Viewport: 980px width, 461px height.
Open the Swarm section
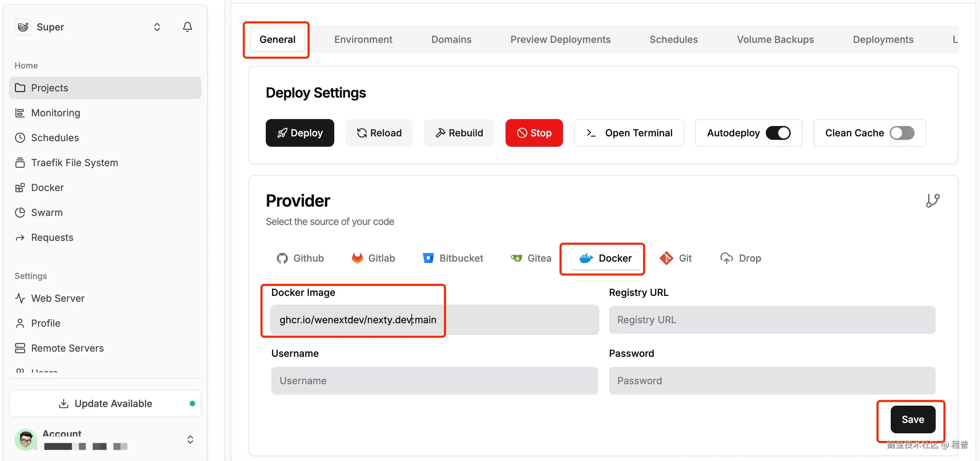coord(47,212)
